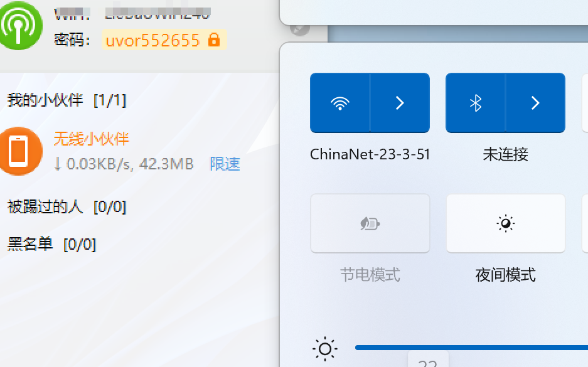Click the brightness slider track

(x=471, y=348)
